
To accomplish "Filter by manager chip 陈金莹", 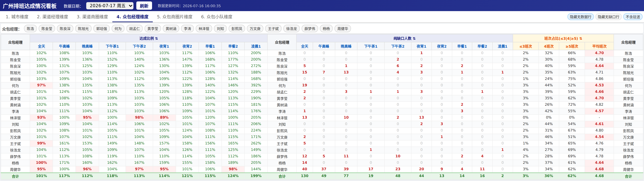I will 47,29.
